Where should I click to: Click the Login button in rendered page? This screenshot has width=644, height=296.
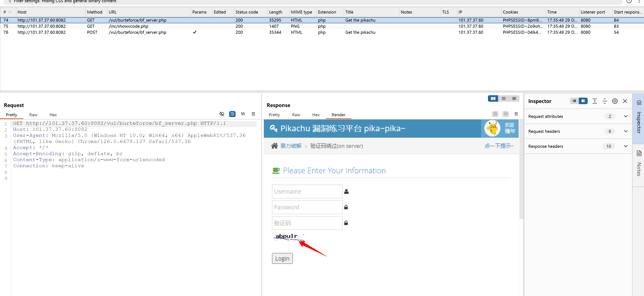pos(282,258)
